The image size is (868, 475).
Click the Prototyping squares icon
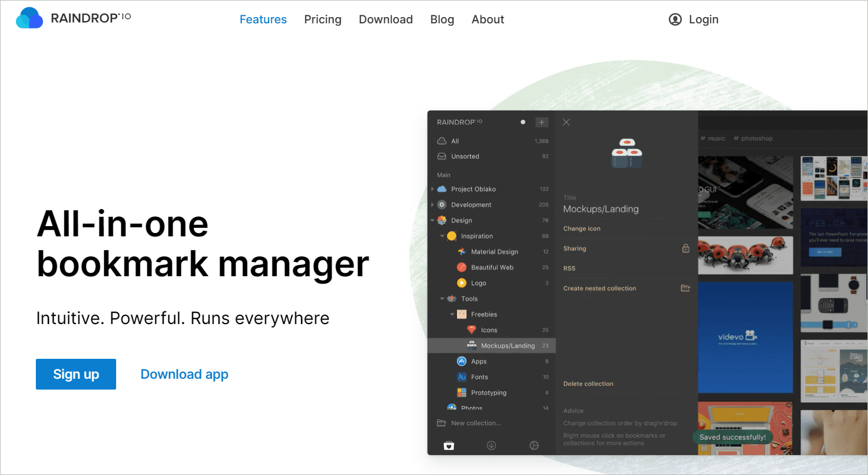click(462, 392)
